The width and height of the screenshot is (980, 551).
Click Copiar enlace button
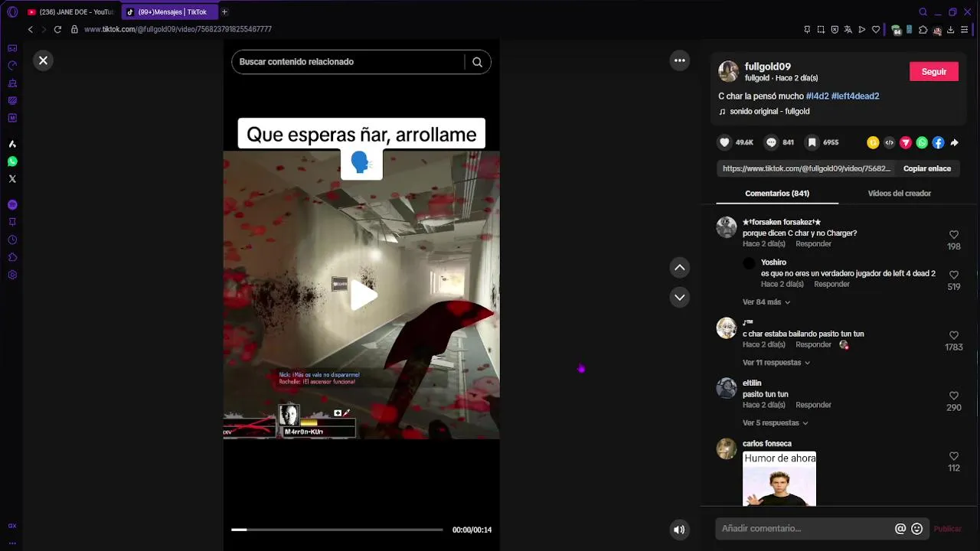[x=926, y=168]
